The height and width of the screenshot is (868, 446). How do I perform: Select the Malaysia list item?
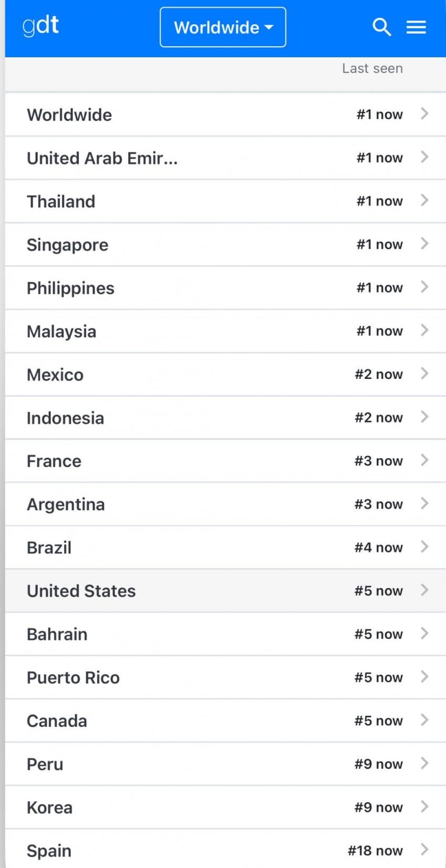click(61, 331)
